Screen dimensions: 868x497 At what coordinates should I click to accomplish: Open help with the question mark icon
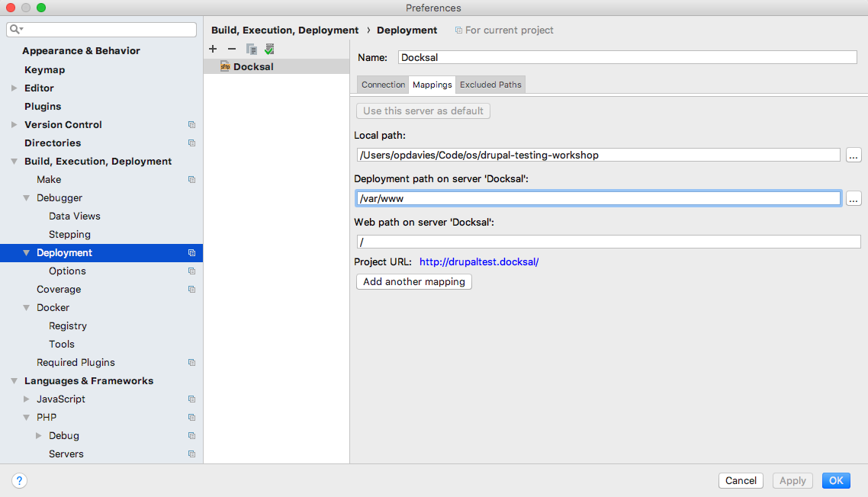click(x=20, y=480)
